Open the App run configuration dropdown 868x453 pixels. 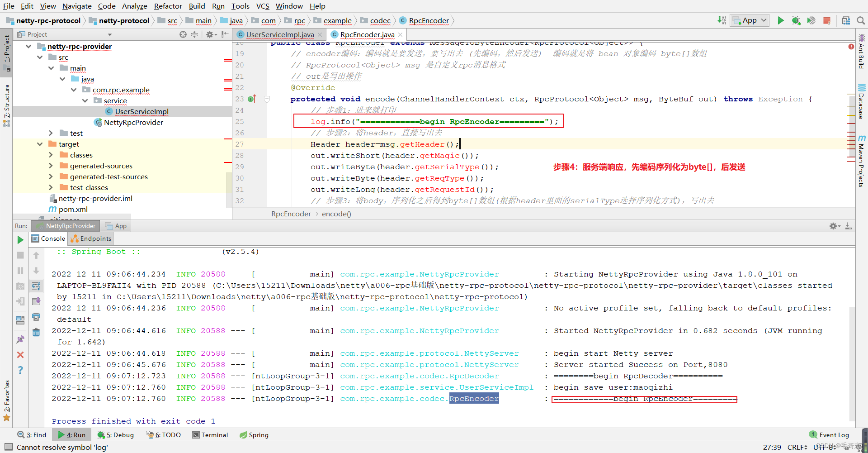(x=750, y=20)
